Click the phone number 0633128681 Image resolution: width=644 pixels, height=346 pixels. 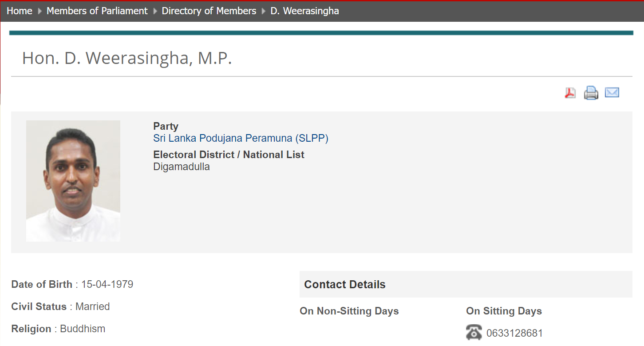point(515,334)
